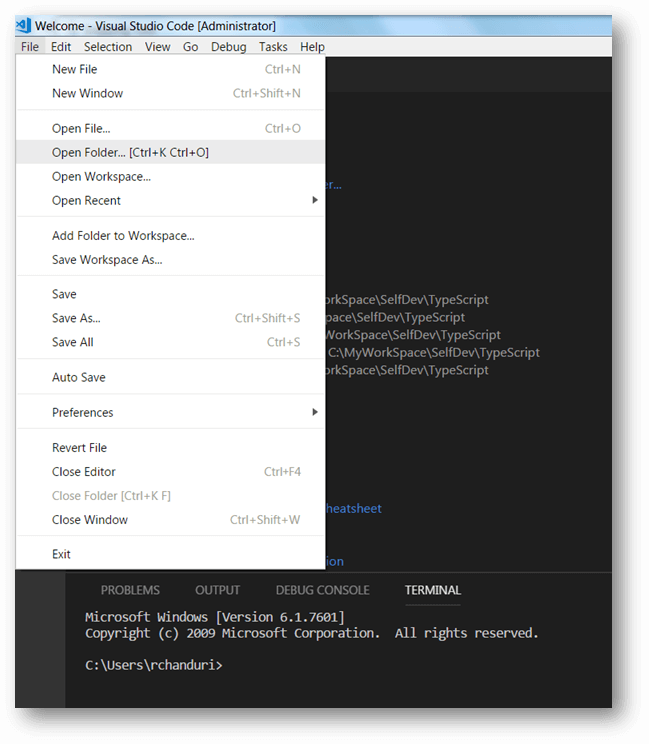Choose Add Folder to Workspace...

[170, 236]
